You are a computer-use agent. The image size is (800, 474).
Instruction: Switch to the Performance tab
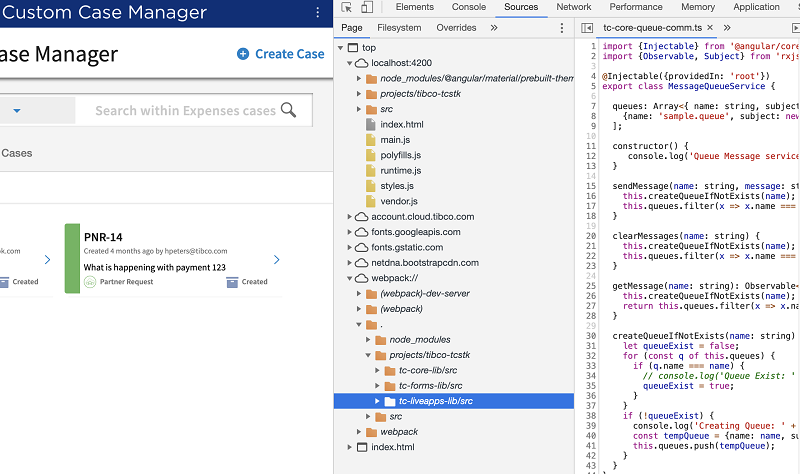point(636,7)
